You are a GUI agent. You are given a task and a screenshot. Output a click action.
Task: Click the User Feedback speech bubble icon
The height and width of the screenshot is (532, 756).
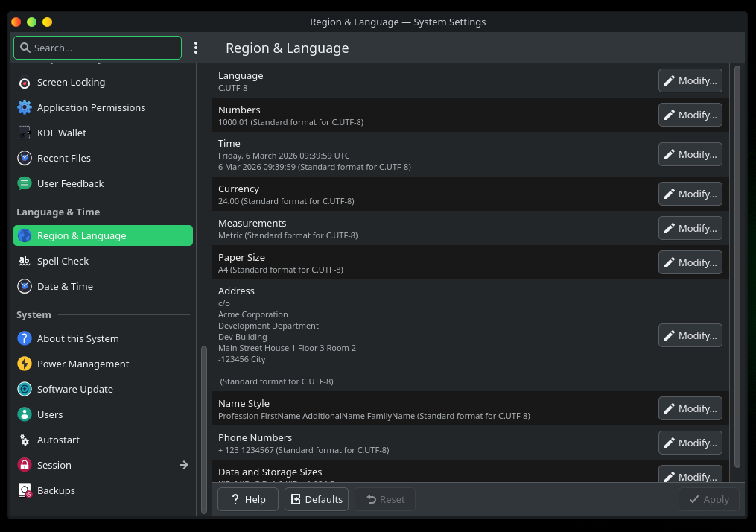pos(25,184)
